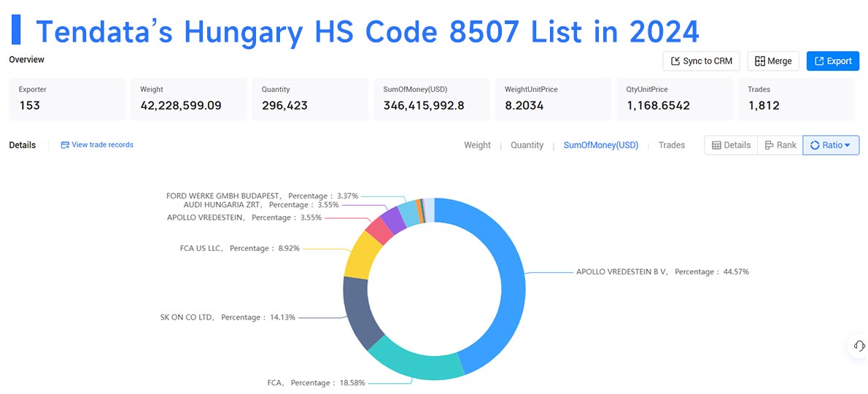This screenshot has height=394, width=868.
Task: Click the page title Tendata's Hungary HS Code 8507
Action: [368, 31]
